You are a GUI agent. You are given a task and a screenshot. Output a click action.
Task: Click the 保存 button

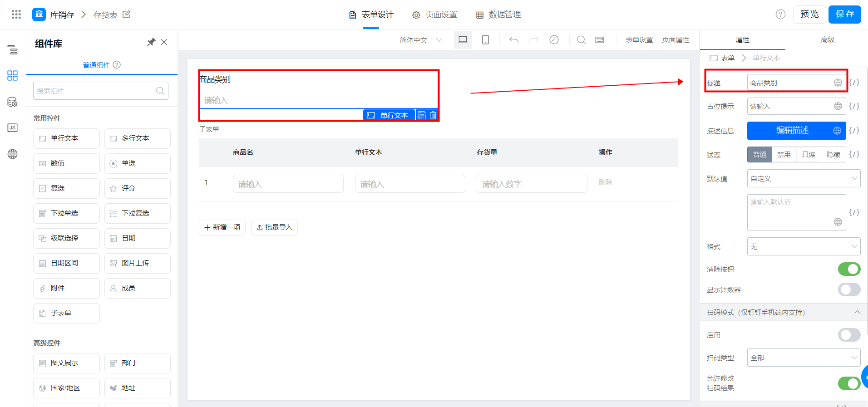point(845,15)
